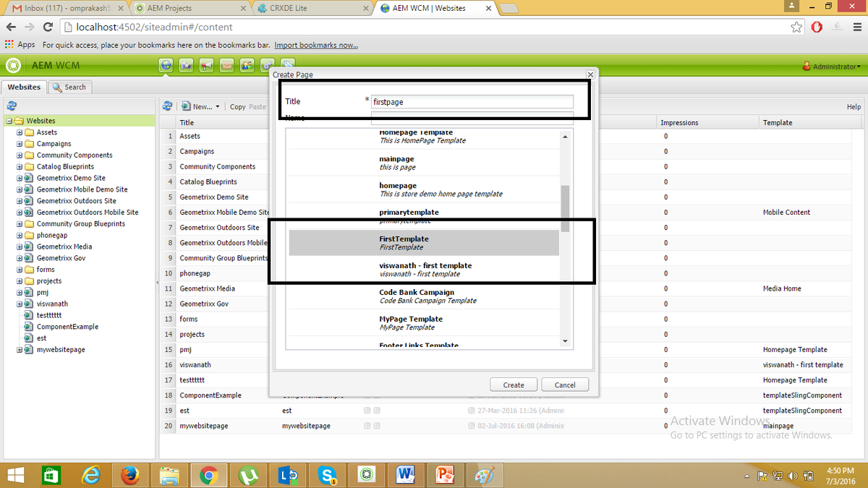Open Windows Store from the taskbar

(52, 475)
